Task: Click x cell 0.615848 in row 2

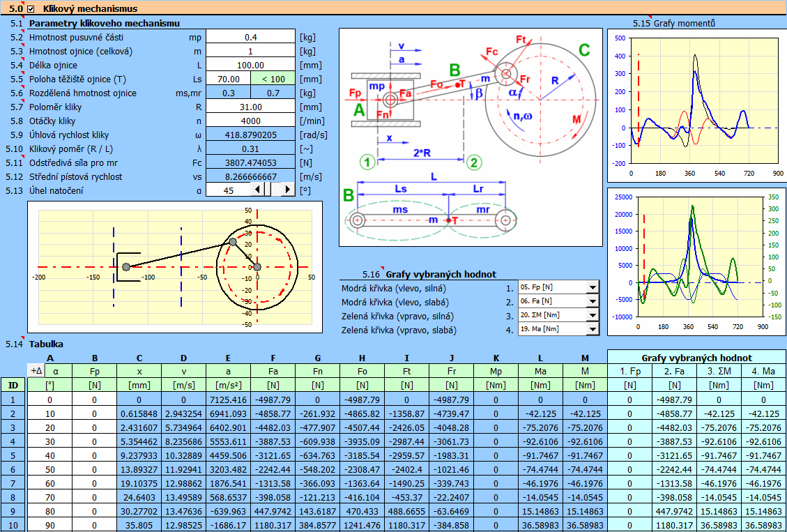Action: tap(139, 414)
